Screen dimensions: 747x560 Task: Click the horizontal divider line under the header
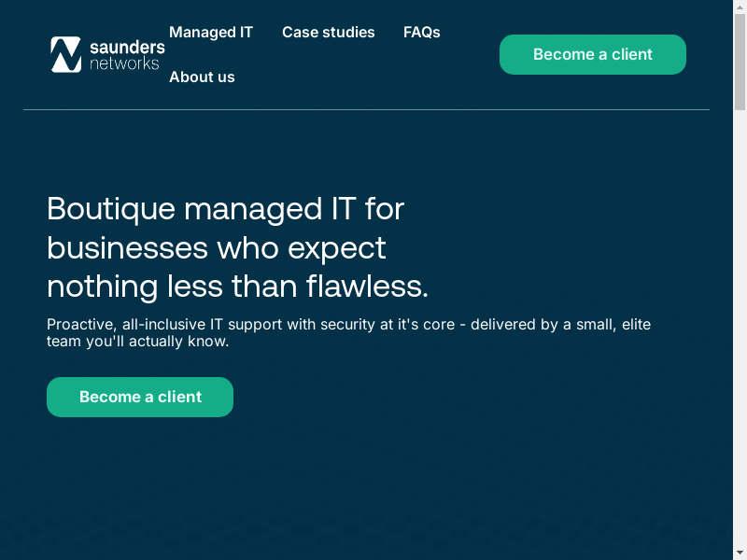[366, 110]
